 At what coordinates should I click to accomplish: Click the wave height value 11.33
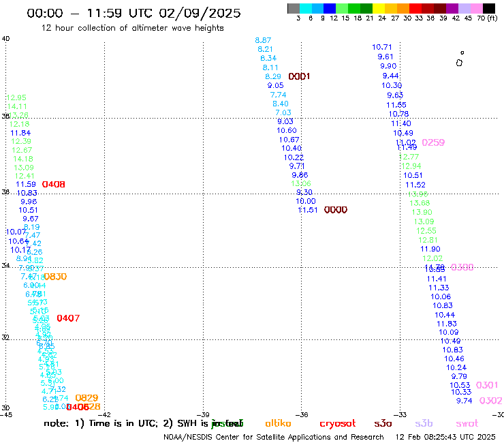(439, 288)
